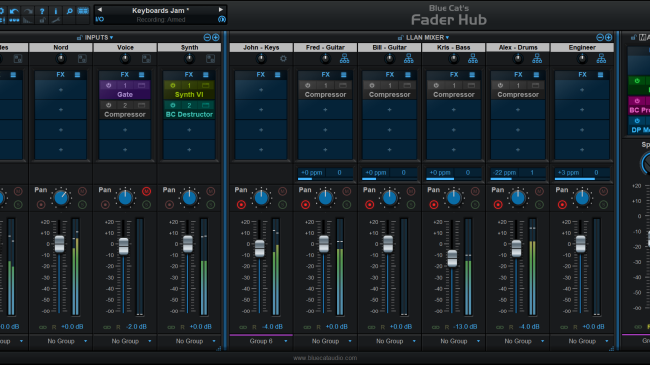This screenshot has height=365, width=650.
Task: Click the routing icon on Nord strip
Action: [x=82, y=59]
